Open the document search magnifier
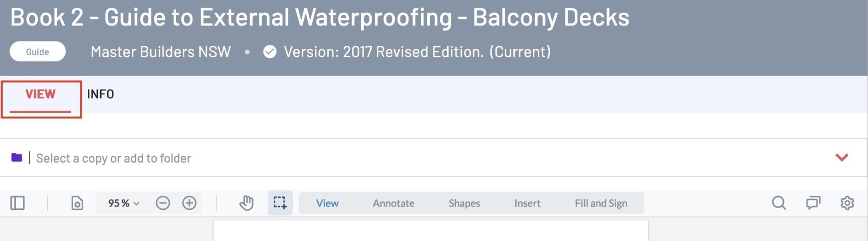868x241 pixels. [779, 203]
